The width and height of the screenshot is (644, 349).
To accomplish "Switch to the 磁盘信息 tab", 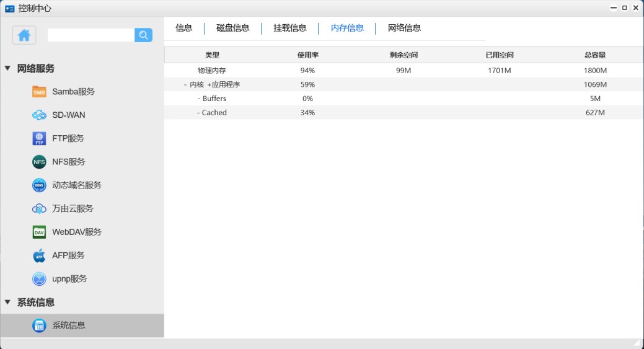I will [232, 28].
